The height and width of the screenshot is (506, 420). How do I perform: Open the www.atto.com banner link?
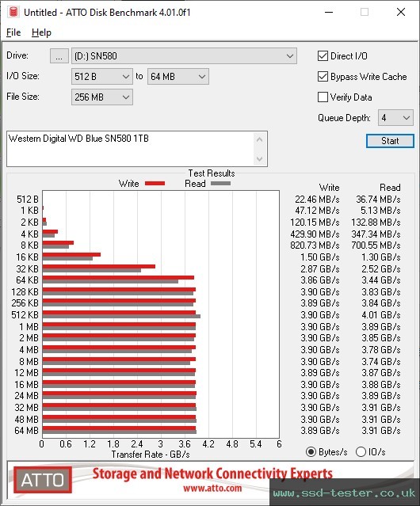pyautogui.click(x=212, y=488)
